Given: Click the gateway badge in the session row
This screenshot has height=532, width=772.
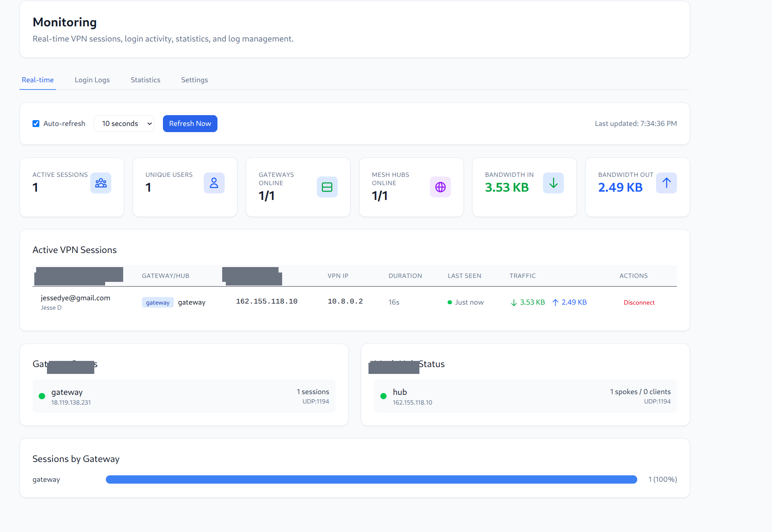Looking at the screenshot, I should click(158, 302).
